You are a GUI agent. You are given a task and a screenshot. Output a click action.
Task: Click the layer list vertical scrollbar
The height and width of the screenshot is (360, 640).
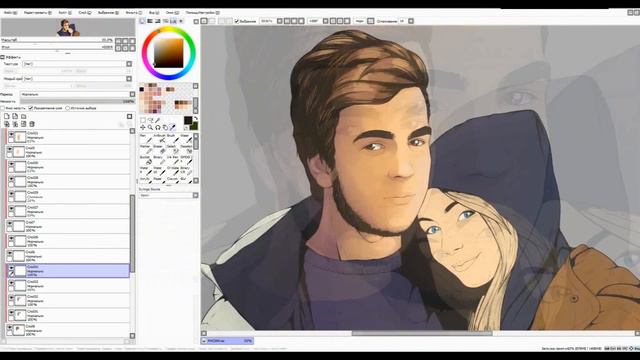click(x=132, y=233)
